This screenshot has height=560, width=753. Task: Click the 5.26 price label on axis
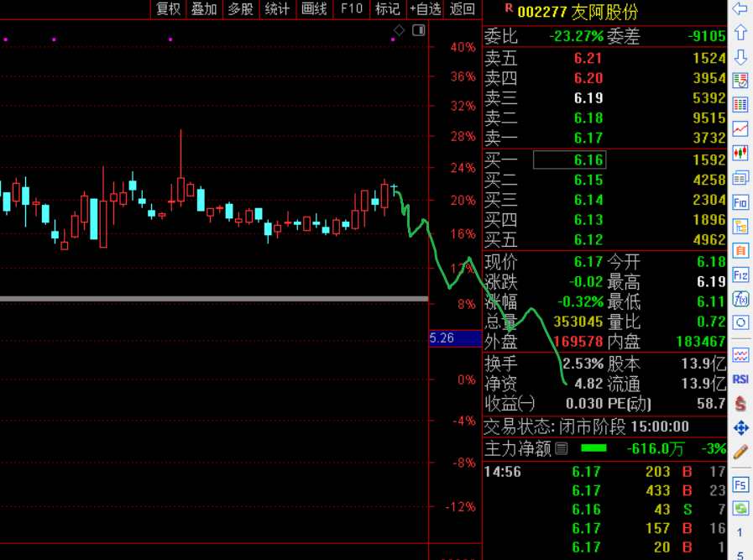pyautogui.click(x=455, y=338)
